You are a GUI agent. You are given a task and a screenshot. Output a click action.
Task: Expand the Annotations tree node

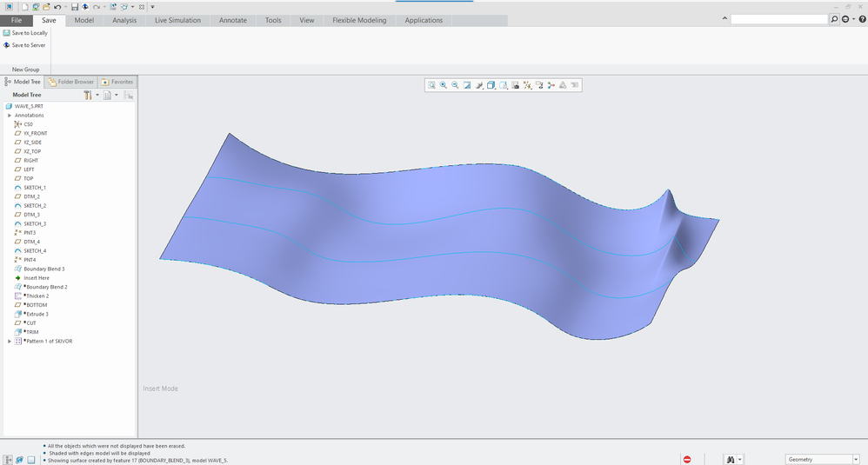(10, 116)
